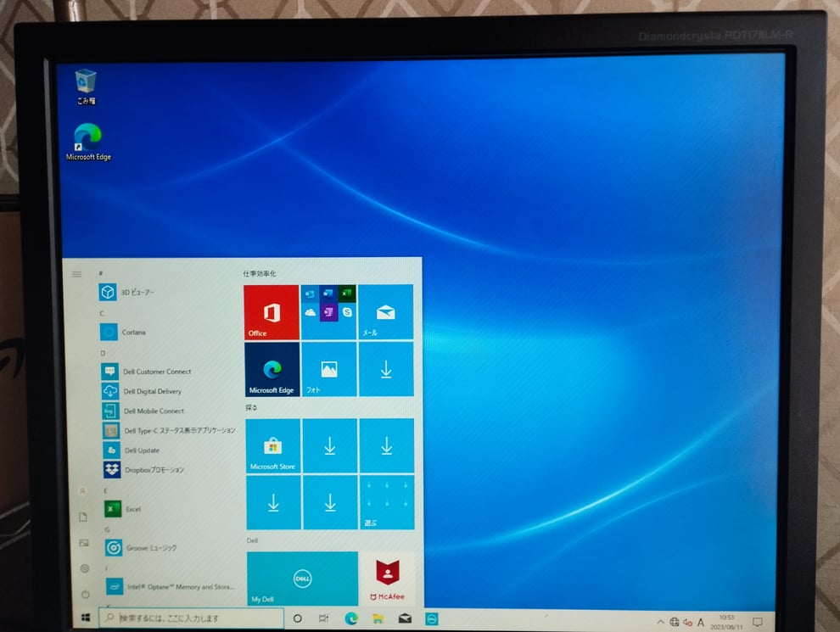Click the Windows Start button
The width and height of the screenshot is (840, 632).
click(x=86, y=618)
